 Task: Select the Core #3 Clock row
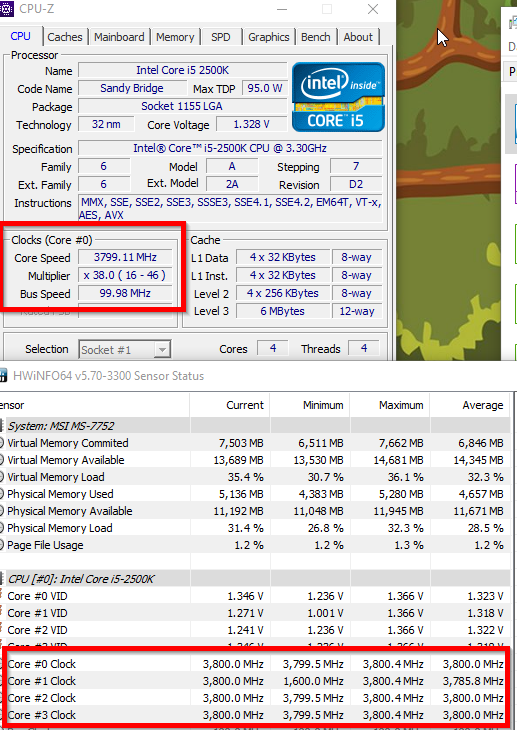[255, 715]
